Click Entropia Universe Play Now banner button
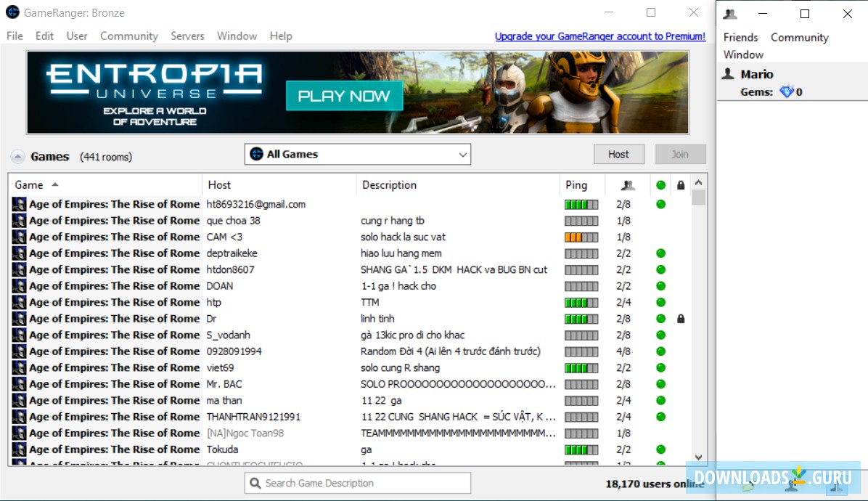The width and height of the screenshot is (868, 501). point(344,96)
